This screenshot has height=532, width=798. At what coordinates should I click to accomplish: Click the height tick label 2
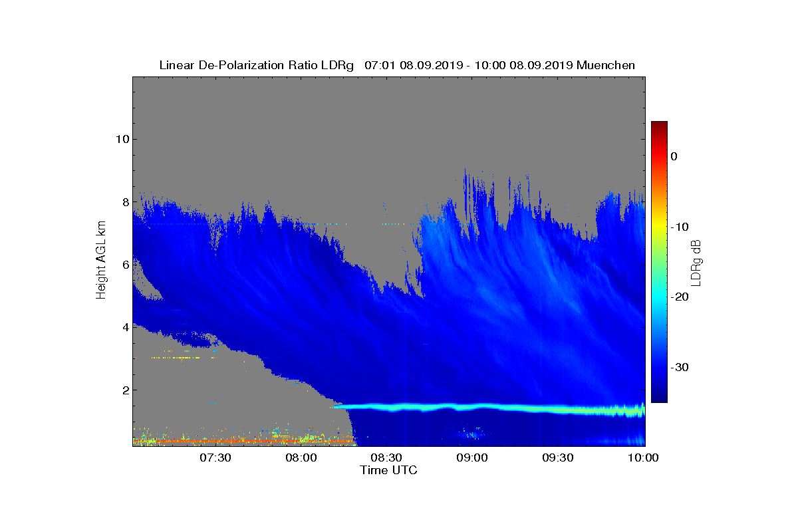[x=124, y=390]
